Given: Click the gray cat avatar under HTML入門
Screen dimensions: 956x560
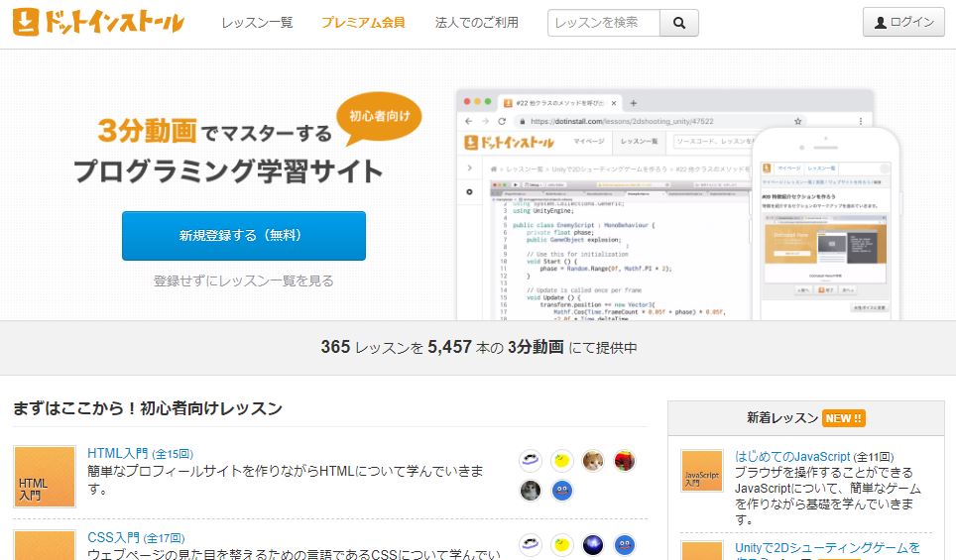Looking at the screenshot, I should [532, 491].
